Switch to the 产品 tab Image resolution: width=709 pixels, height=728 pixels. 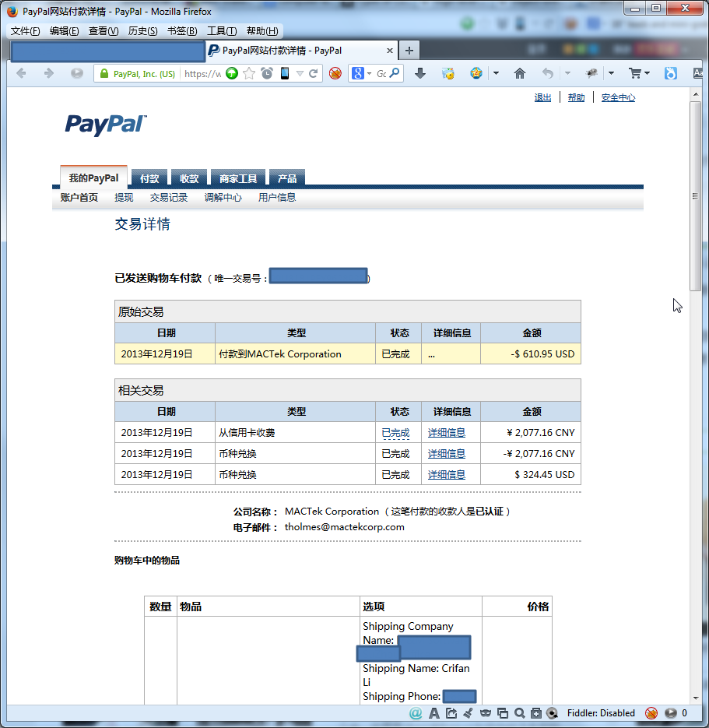287,179
